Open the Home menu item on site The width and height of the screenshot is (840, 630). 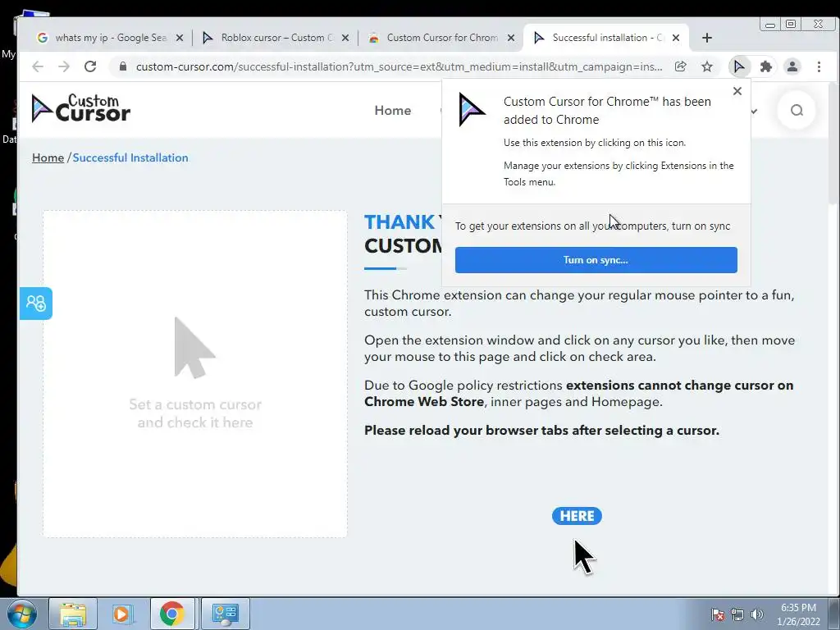tap(393, 111)
